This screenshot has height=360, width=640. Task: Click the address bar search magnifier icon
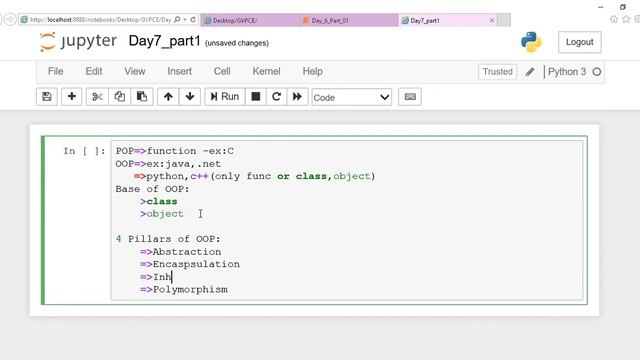click(x=177, y=20)
